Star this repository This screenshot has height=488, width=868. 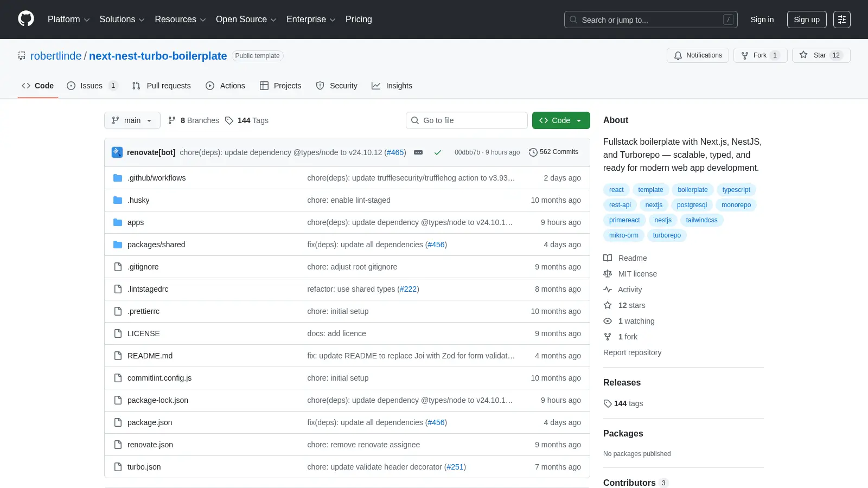(x=821, y=55)
